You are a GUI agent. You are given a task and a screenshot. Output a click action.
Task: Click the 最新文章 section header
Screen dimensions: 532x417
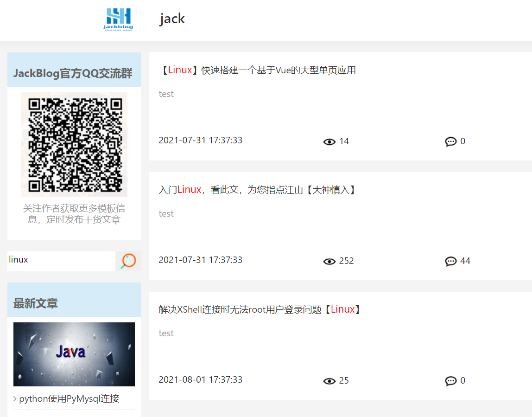[74, 300]
